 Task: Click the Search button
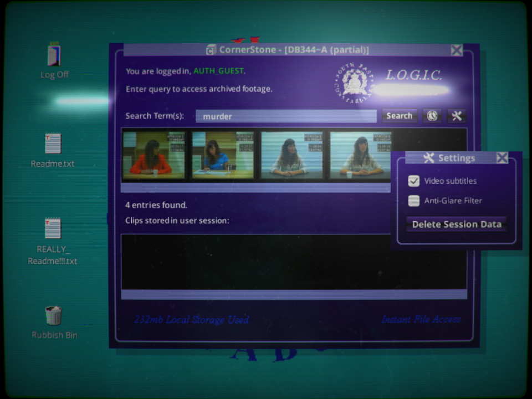[x=399, y=116]
